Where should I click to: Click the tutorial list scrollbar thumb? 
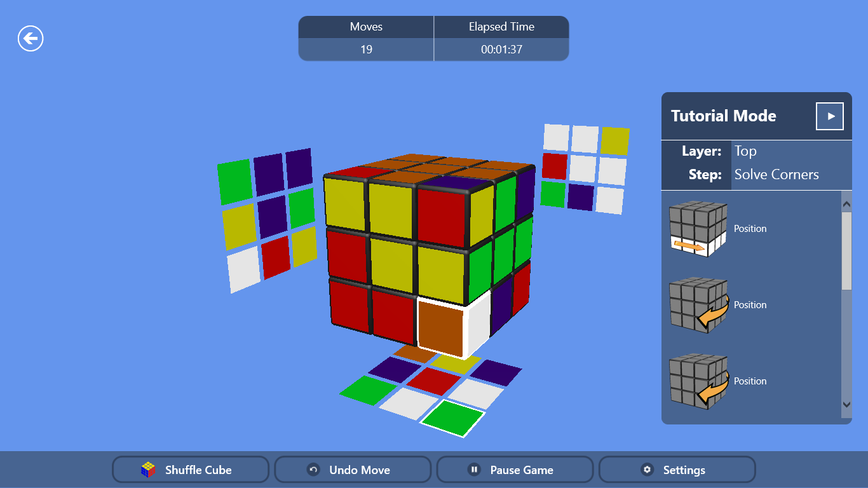point(846,251)
